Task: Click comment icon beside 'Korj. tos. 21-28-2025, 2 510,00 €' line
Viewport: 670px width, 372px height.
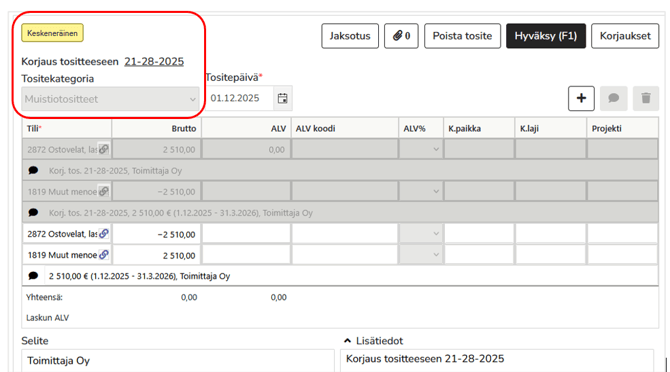Action: [x=33, y=212]
